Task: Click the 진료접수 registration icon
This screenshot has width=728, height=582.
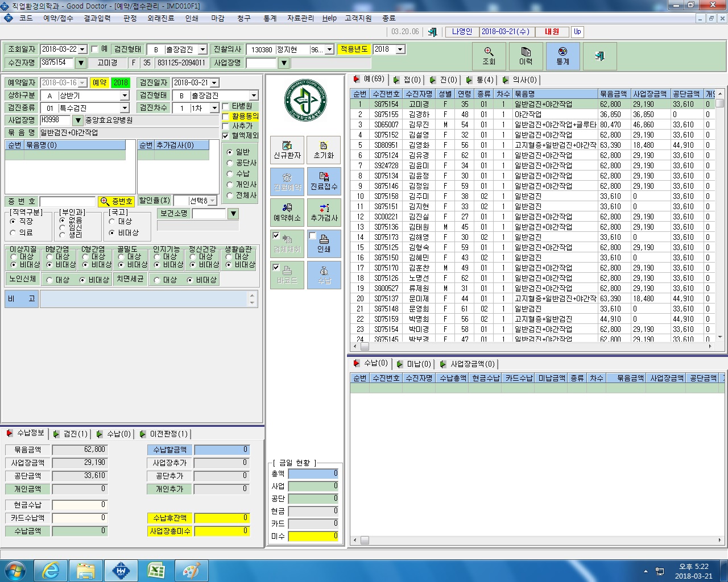Action: (x=324, y=181)
